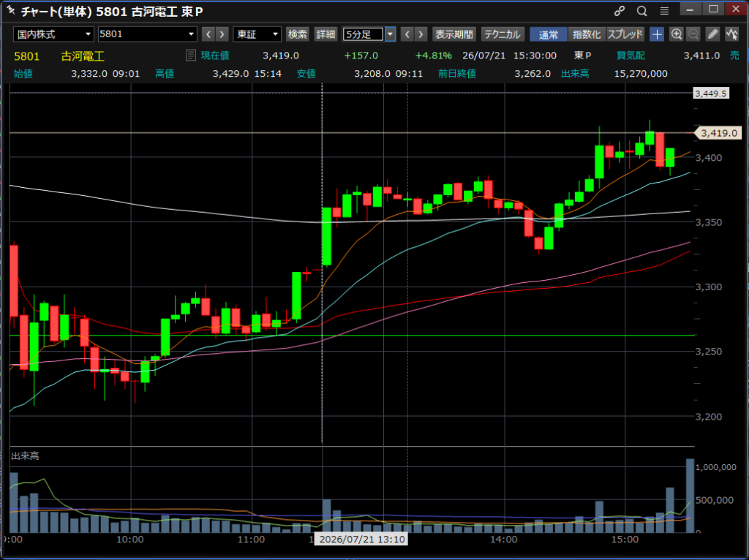Switch chart mode to 指数化
The width and height of the screenshot is (749, 560).
coord(587,34)
